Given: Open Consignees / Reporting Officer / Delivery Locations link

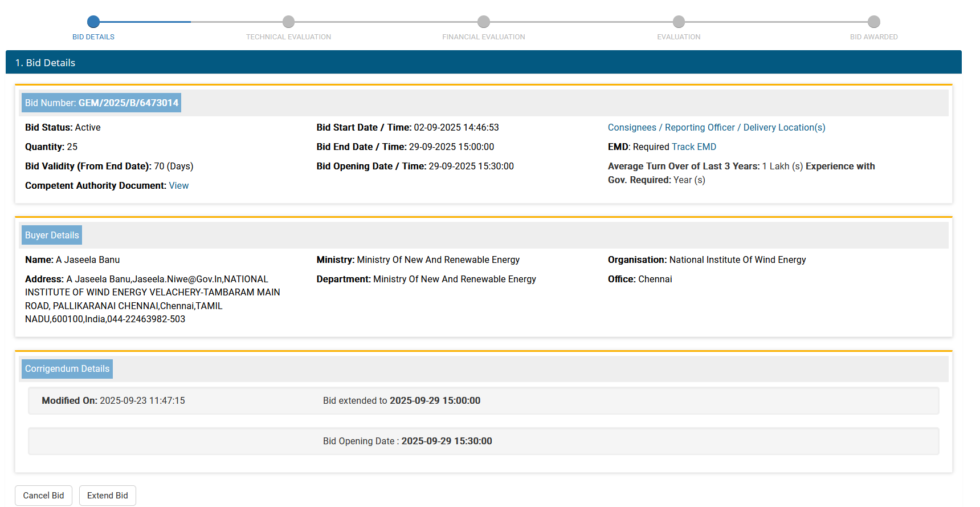Looking at the screenshot, I should (x=716, y=128).
